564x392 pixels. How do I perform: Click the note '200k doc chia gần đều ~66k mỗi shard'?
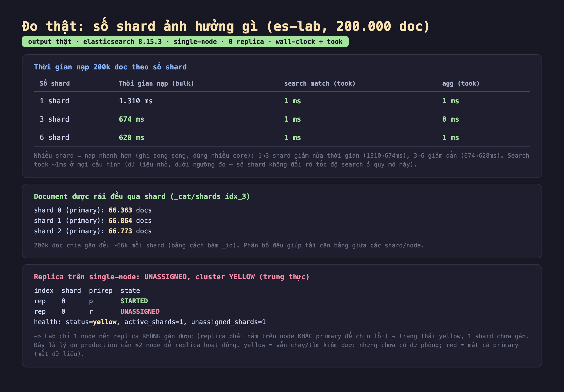[229, 245]
